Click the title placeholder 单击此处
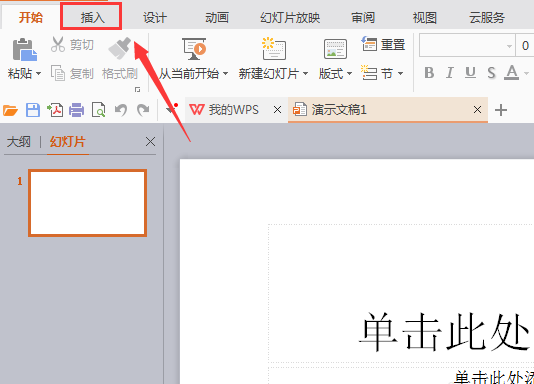 401,293
